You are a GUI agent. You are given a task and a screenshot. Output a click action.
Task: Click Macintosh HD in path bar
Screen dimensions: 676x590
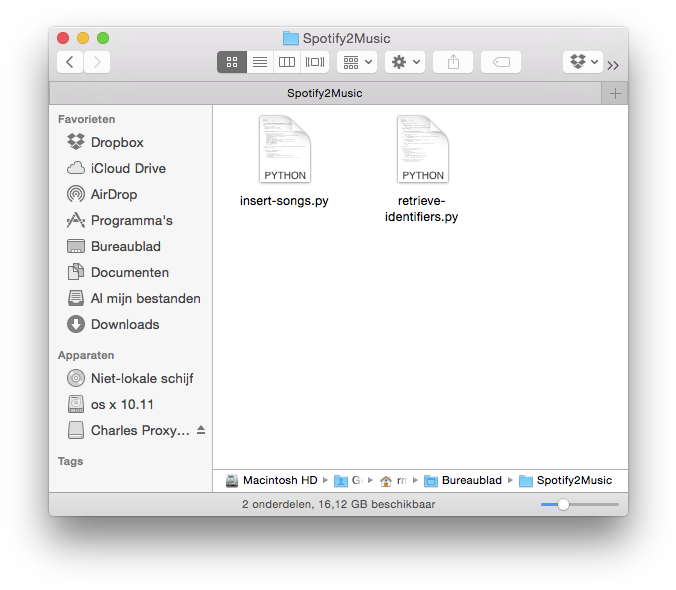pos(272,481)
